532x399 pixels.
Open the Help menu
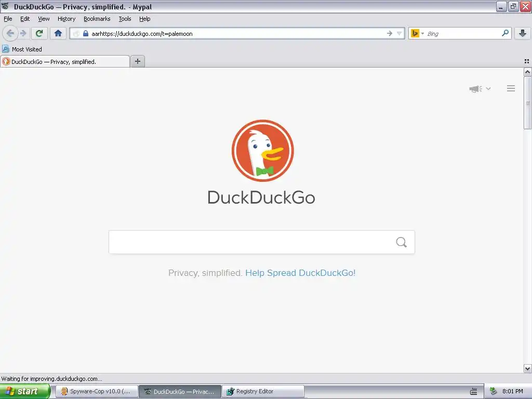[x=145, y=19]
